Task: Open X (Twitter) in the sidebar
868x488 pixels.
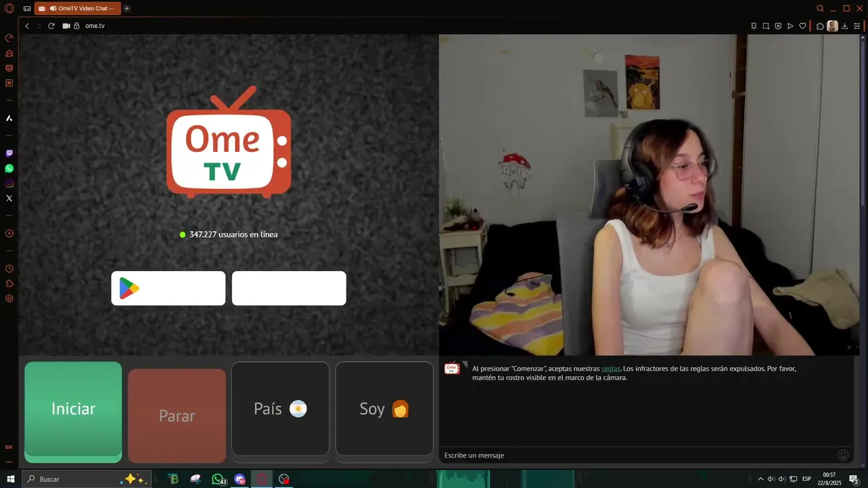Action: coord(9,198)
